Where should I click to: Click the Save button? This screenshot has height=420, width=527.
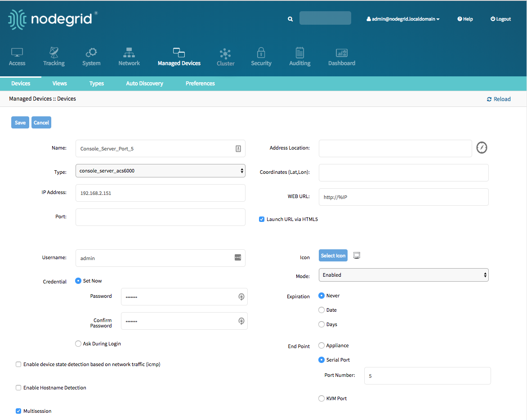pyautogui.click(x=20, y=123)
